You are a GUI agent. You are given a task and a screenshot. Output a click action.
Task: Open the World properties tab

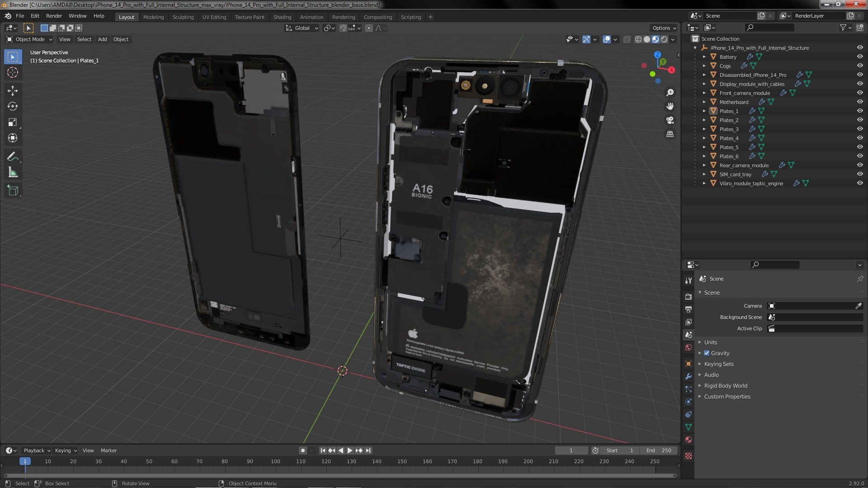click(689, 347)
